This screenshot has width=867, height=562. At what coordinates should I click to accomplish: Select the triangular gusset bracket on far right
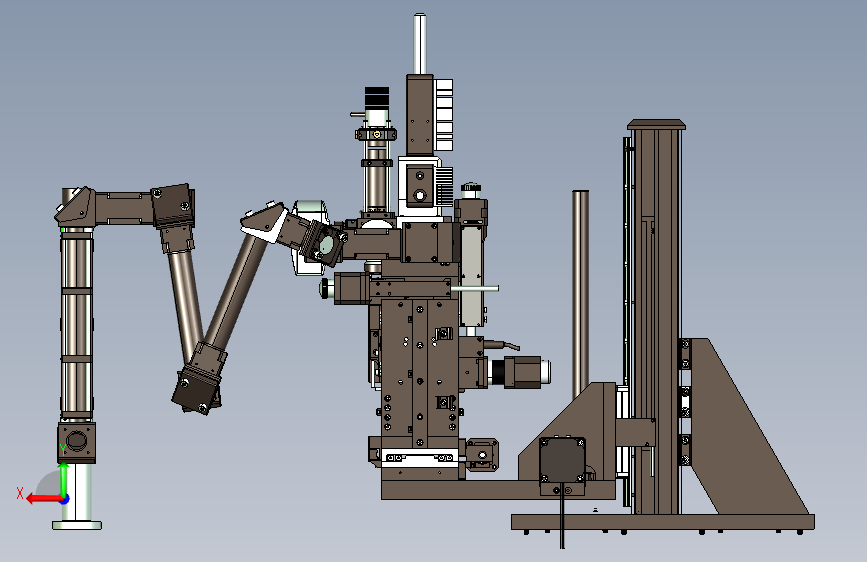click(x=744, y=426)
